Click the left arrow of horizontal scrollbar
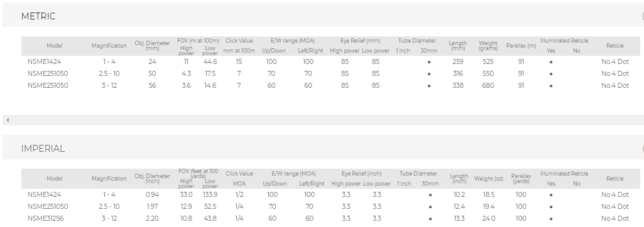 8,120
